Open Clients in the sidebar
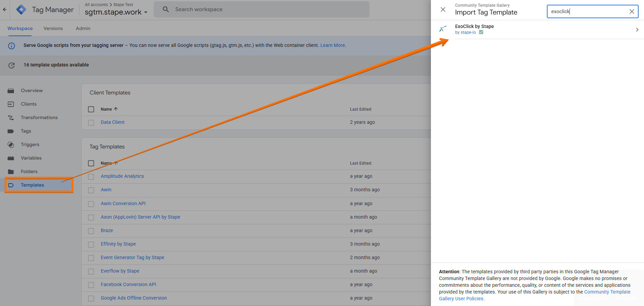 coord(29,104)
